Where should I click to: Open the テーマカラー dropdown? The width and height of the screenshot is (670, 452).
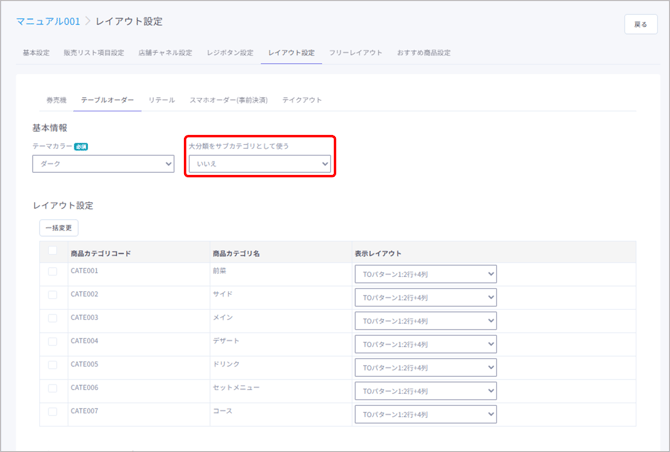pos(103,163)
